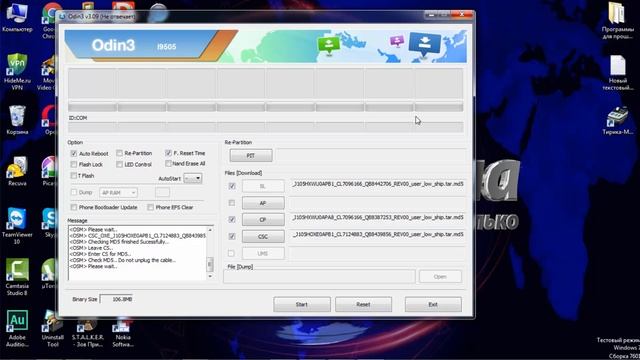Uncheck the CSC file checkbox

(232, 236)
